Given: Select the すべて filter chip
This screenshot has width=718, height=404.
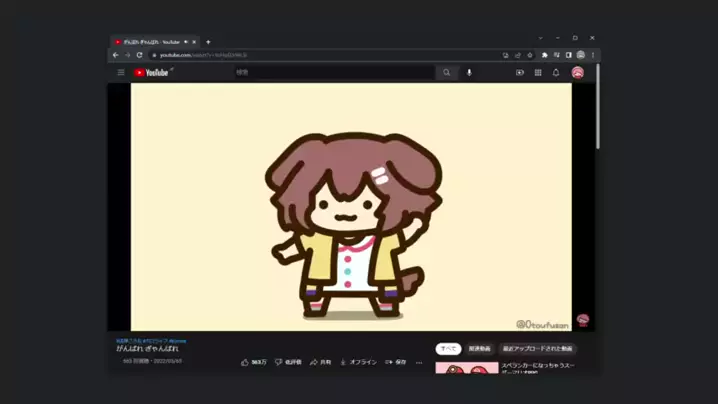Looking at the screenshot, I should pos(448,349).
